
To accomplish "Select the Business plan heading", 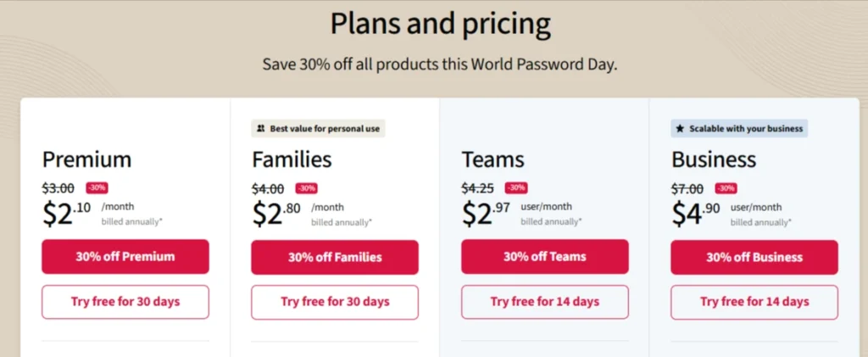I will pos(714,159).
